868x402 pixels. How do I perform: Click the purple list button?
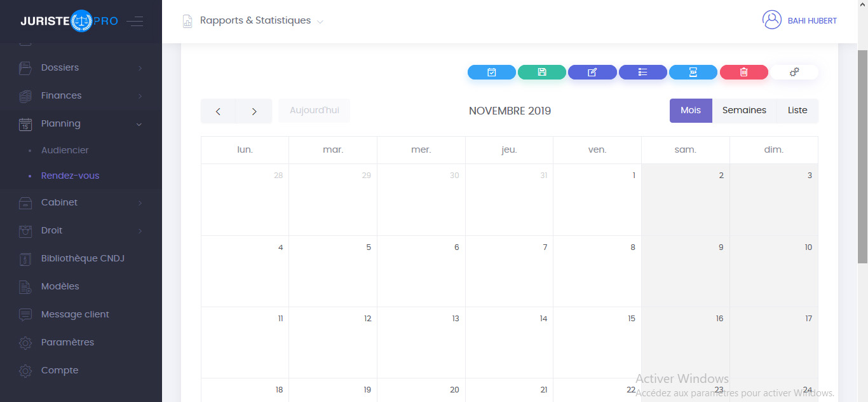pyautogui.click(x=642, y=73)
